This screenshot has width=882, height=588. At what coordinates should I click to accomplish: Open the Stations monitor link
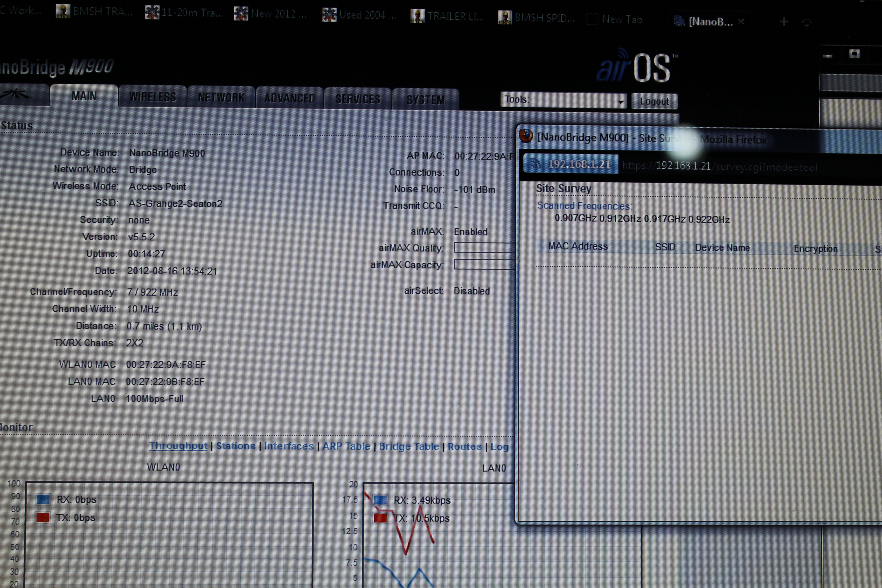(x=235, y=446)
